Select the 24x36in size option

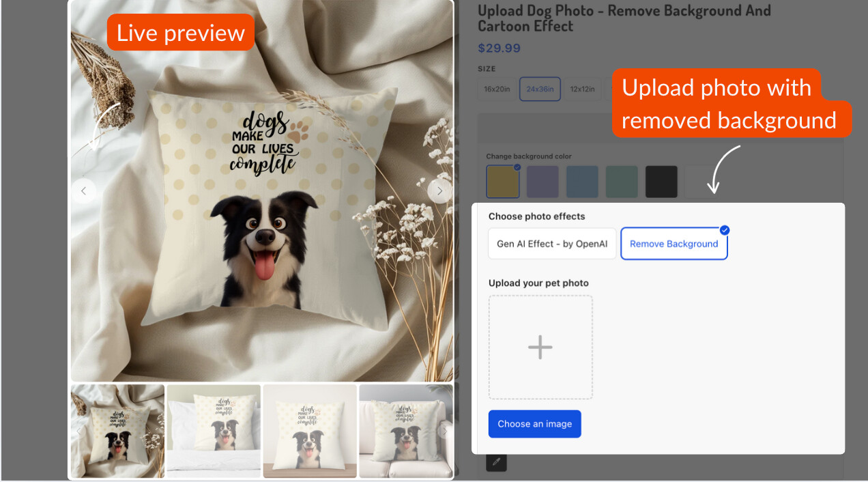[x=540, y=89]
